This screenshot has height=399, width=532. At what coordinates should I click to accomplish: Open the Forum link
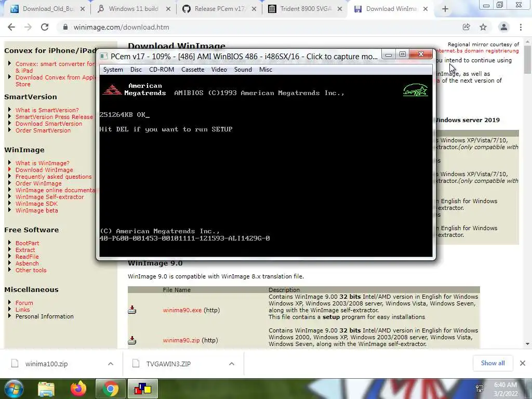pos(24,303)
